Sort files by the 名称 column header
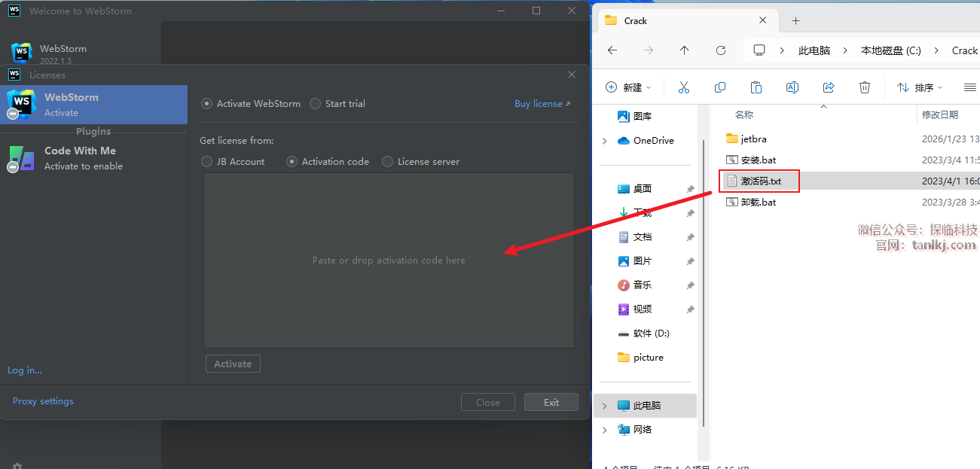This screenshot has width=980, height=469. point(744,115)
